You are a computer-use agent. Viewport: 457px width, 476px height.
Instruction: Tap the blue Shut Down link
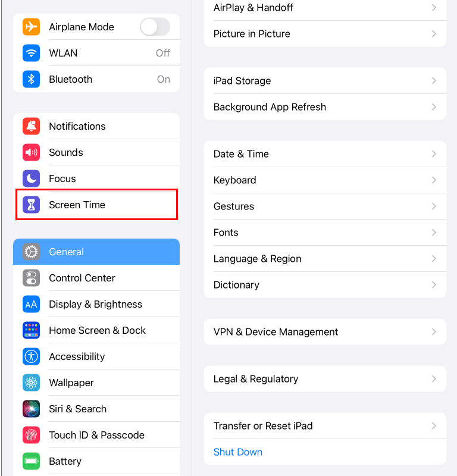point(238,452)
